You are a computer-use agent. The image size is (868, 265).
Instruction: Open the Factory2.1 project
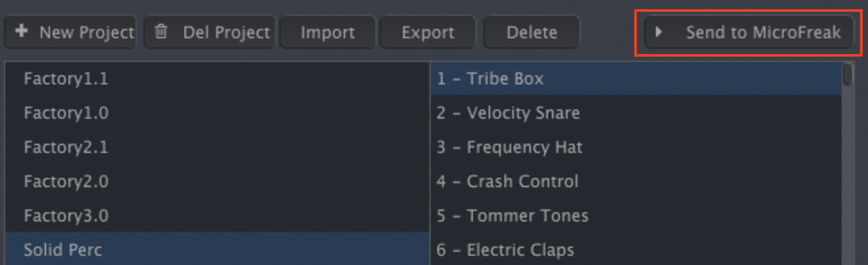217,147
